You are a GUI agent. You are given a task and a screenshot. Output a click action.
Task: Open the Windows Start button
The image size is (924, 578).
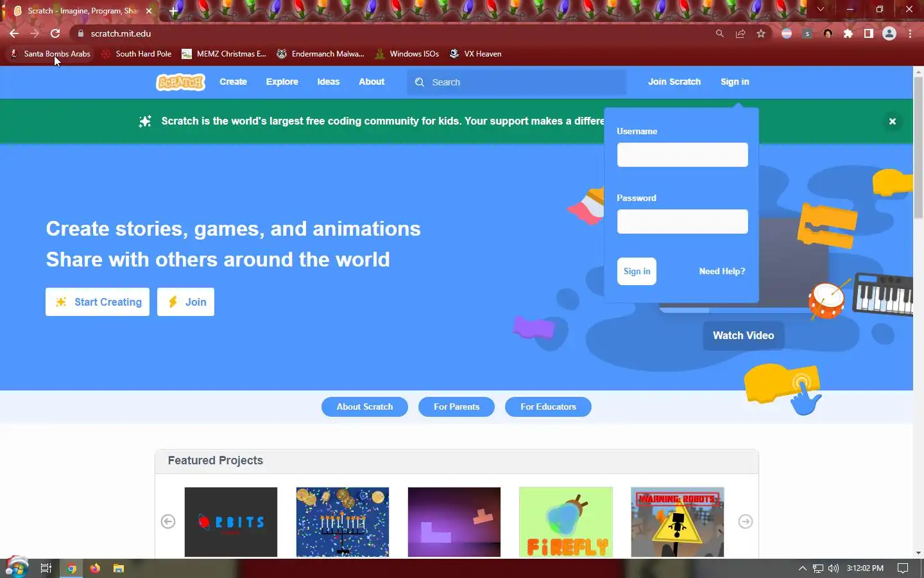click(16, 568)
